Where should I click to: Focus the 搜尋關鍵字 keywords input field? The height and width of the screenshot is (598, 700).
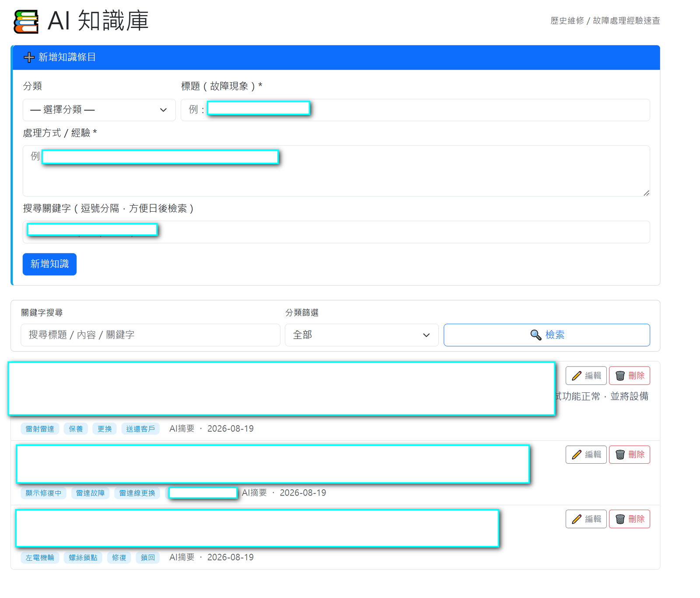(336, 232)
